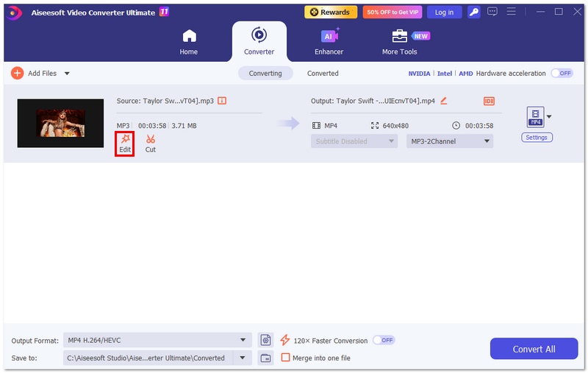The width and height of the screenshot is (588, 373).
Task: Open the Edit tool for the MP3 file
Action: click(x=125, y=143)
